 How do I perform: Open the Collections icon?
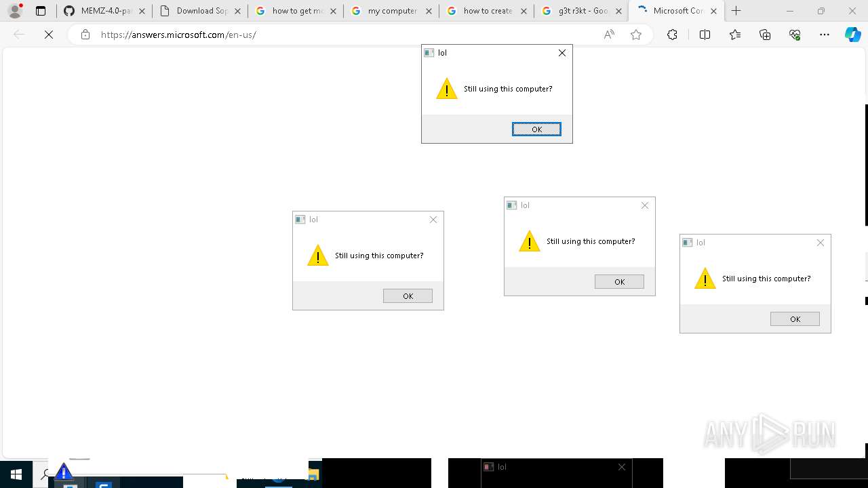coord(765,35)
